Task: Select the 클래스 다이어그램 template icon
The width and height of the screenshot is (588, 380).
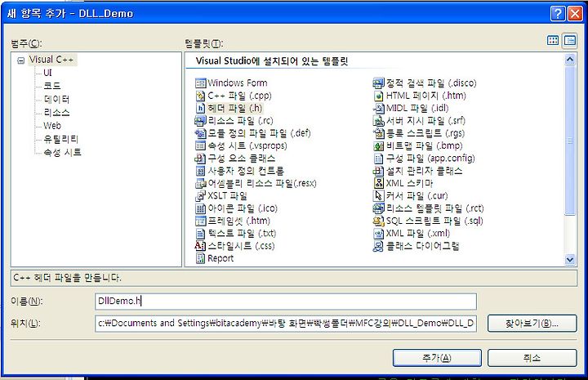Action: tap(379, 246)
